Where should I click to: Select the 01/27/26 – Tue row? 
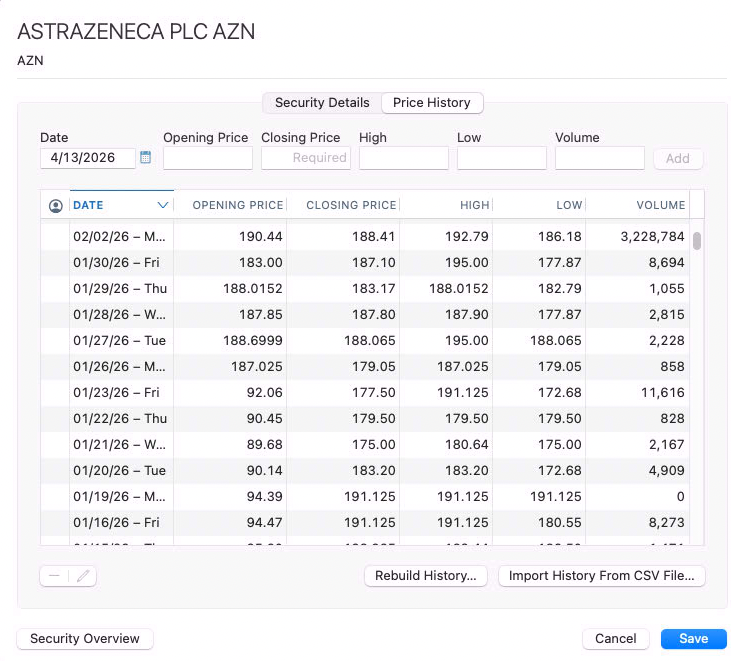pos(365,341)
